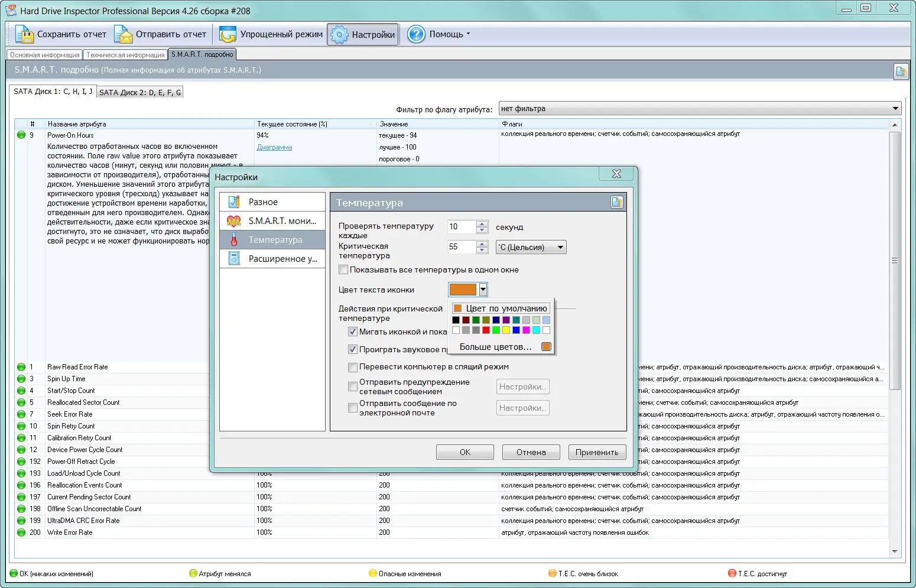
Task: Select the Температура settings category
Action: (272, 240)
